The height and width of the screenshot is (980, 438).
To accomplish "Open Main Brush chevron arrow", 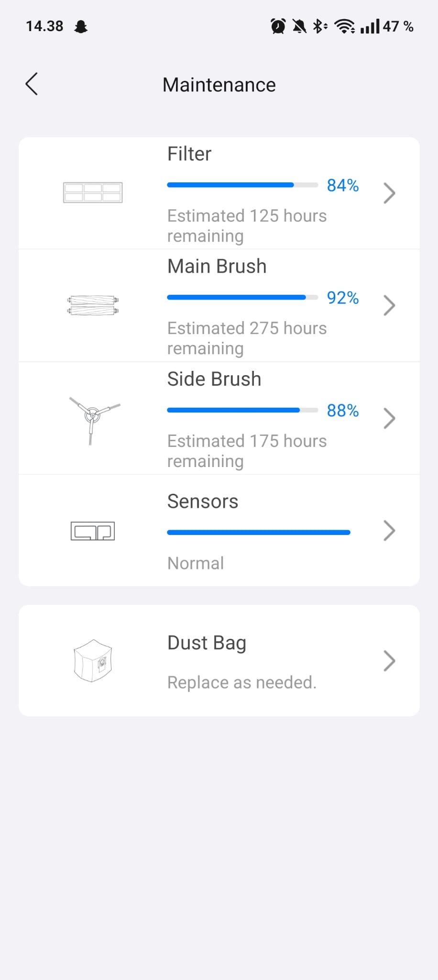I will [389, 306].
